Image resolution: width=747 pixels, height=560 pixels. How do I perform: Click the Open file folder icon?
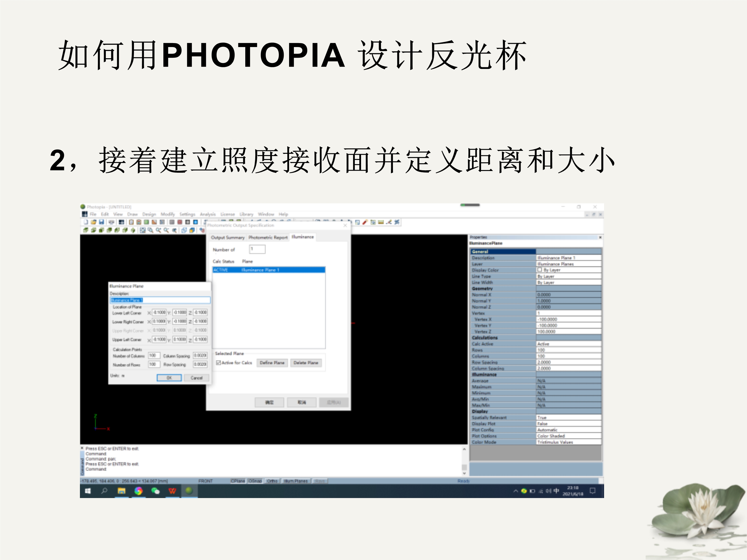tap(94, 222)
